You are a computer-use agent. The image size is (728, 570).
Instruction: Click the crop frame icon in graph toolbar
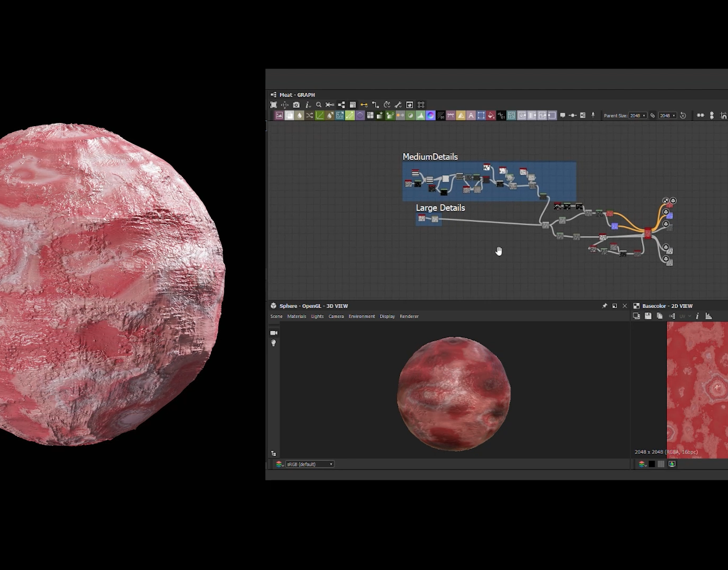click(x=421, y=105)
